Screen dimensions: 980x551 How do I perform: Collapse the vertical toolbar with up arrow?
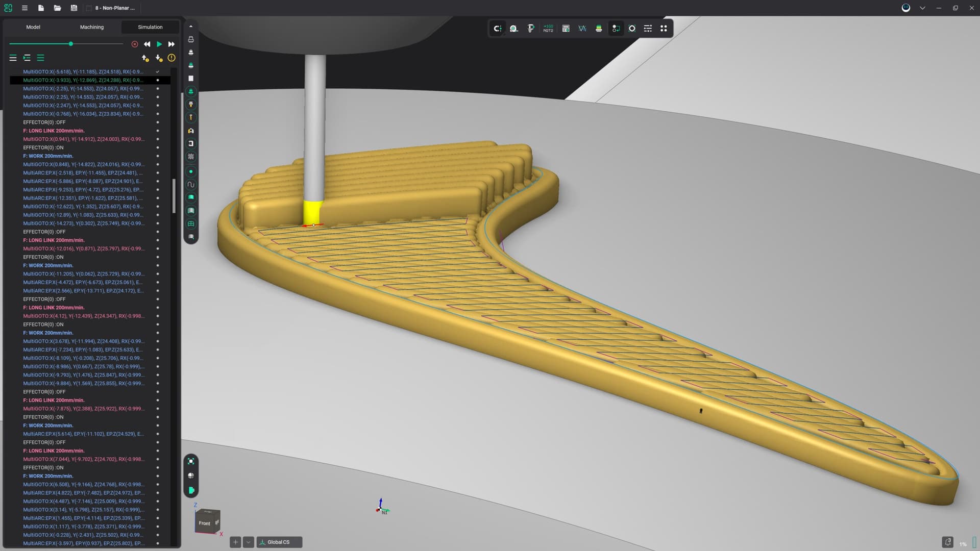tap(191, 27)
